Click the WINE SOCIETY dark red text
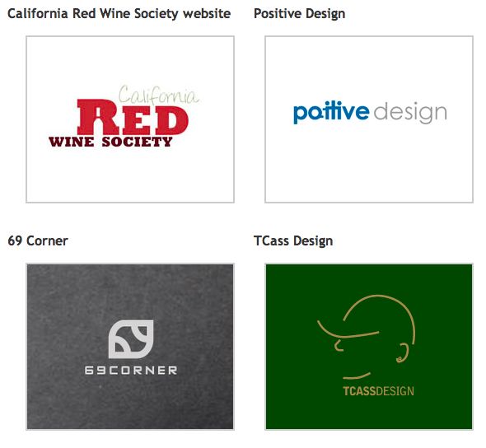This screenshot has height=448, width=486. [x=110, y=142]
